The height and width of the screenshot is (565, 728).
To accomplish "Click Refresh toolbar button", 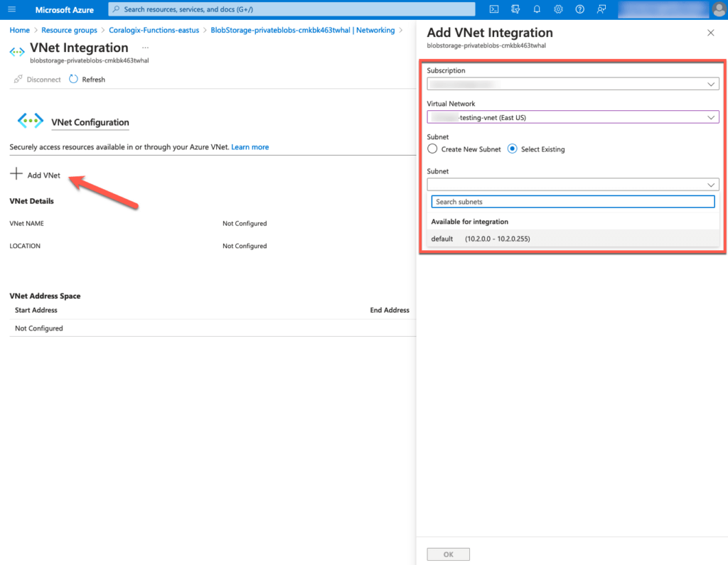I will 87,80.
